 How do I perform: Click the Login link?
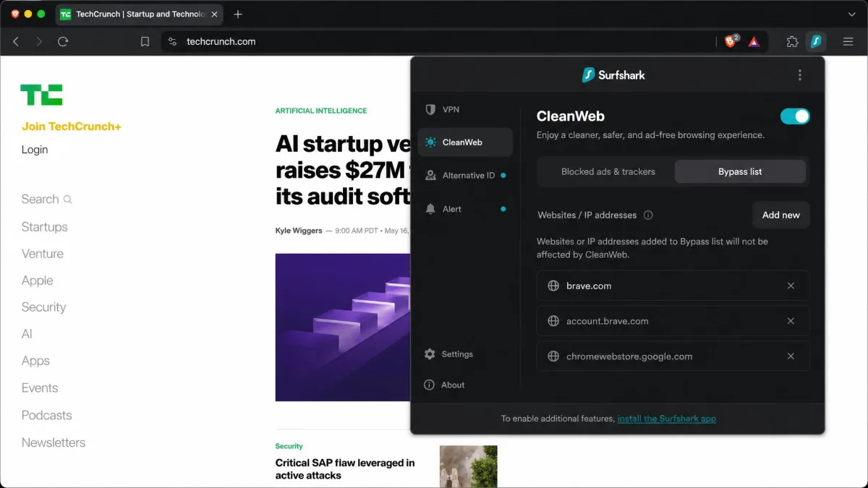35,150
